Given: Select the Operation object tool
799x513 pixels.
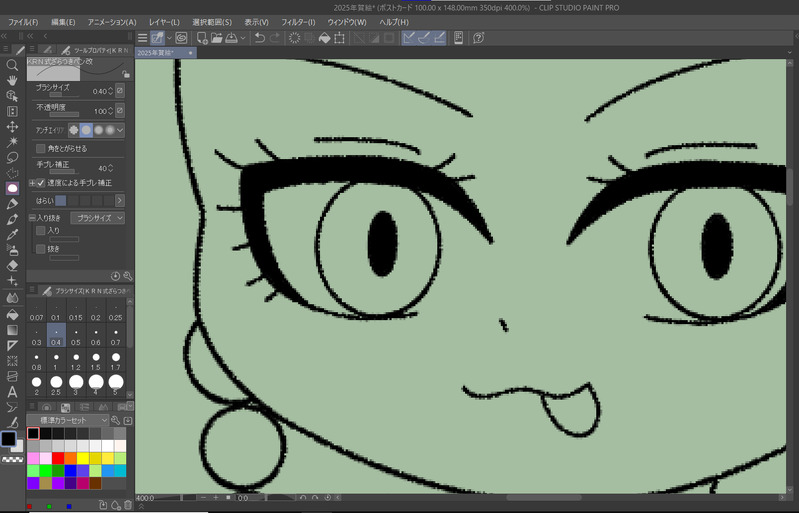Looking at the screenshot, I should [x=12, y=96].
